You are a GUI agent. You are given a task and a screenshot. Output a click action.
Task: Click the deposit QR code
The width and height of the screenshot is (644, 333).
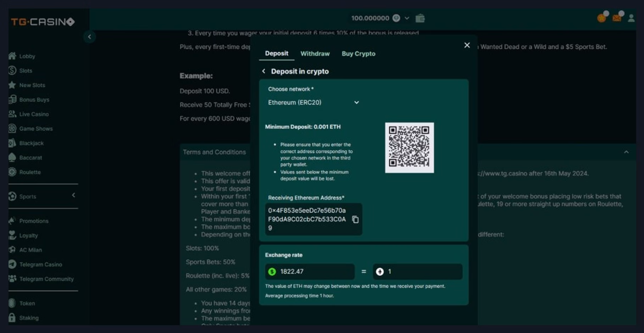click(x=409, y=148)
